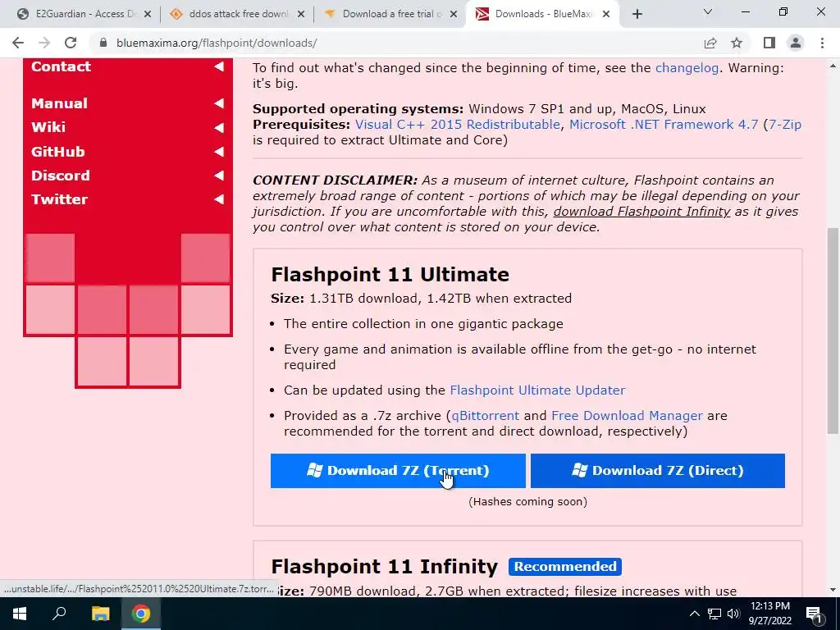This screenshot has width=840, height=630.
Task: Open the Windows Start menu
Action: pyautogui.click(x=20, y=614)
